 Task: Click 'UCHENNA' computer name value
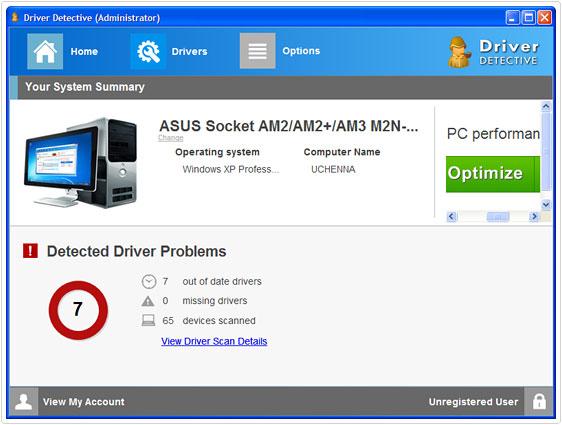[x=333, y=169]
